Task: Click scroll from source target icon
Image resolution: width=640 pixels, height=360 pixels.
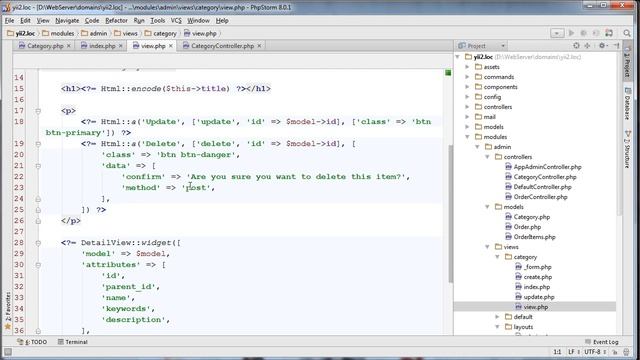Action: point(576,46)
